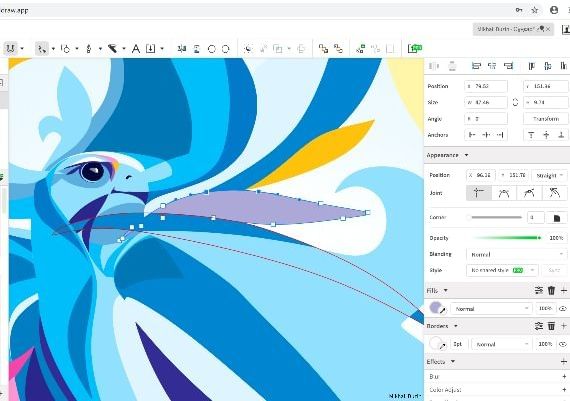Screen dimensions: 570x401
Task: Set right horizontal anchor
Action: (x=500, y=135)
